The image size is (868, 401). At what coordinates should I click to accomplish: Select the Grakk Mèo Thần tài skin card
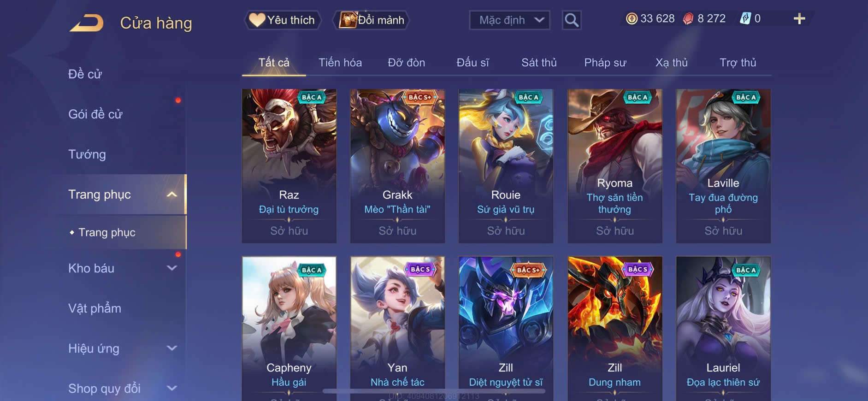pyautogui.click(x=397, y=166)
